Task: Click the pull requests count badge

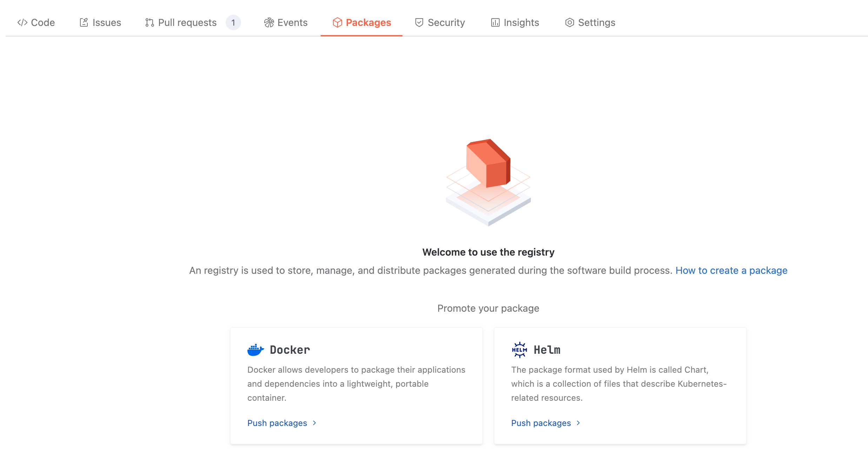Action: click(x=233, y=22)
